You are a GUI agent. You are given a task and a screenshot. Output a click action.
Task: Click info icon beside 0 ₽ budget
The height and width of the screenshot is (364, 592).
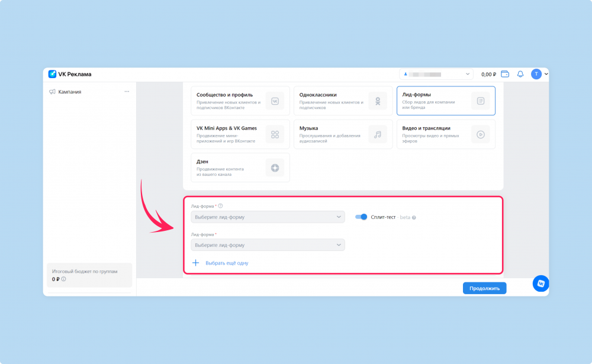tap(63, 279)
